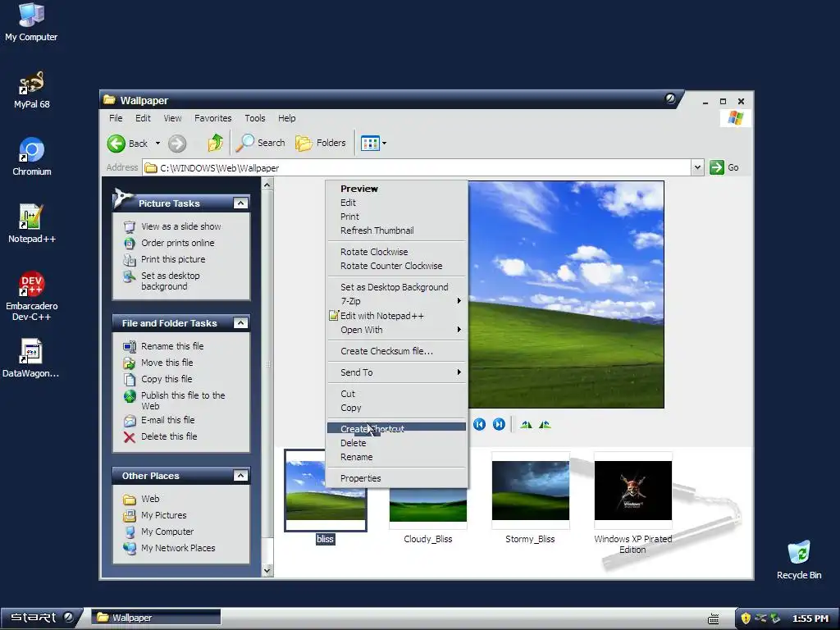Click Move this file task

pos(167,363)
